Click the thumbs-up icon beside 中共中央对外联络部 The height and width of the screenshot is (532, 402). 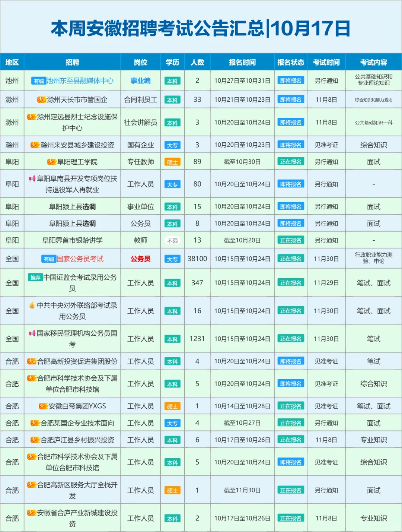(32, 305)
